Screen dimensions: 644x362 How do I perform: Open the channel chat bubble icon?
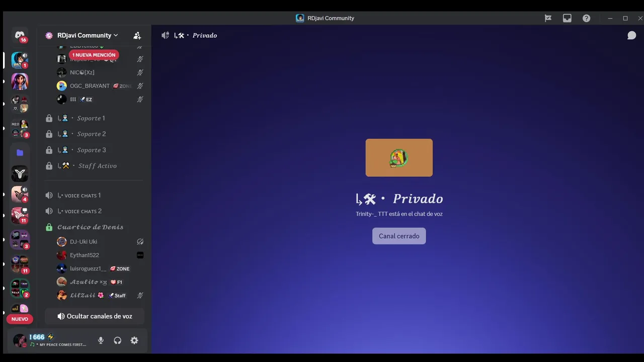pos(631,35)
